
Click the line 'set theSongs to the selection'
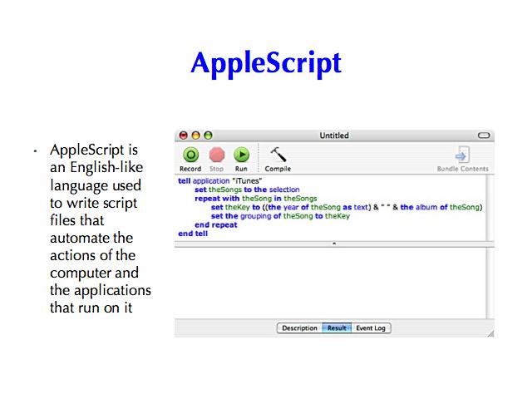coord(247,190)
